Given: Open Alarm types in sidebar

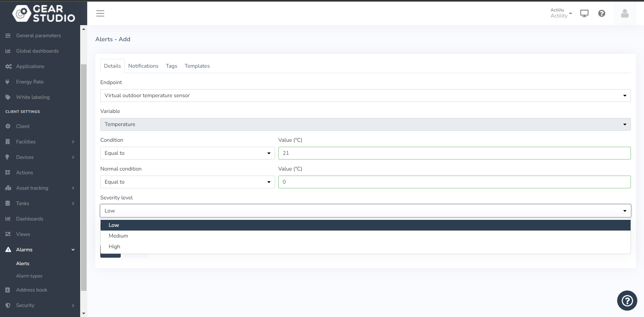Looking at the screenshot, I should (29, 276).
